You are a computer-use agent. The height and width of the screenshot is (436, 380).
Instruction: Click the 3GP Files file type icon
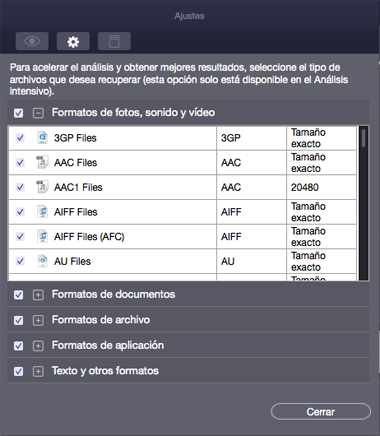coord(42,138)
